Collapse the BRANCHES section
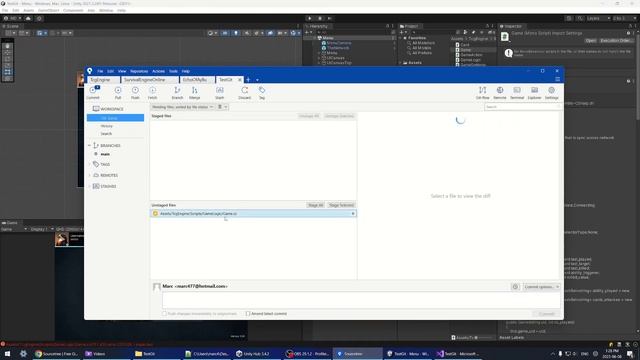Image resolution: width=640 pixels, height=360 pixels. coord(90,145)
